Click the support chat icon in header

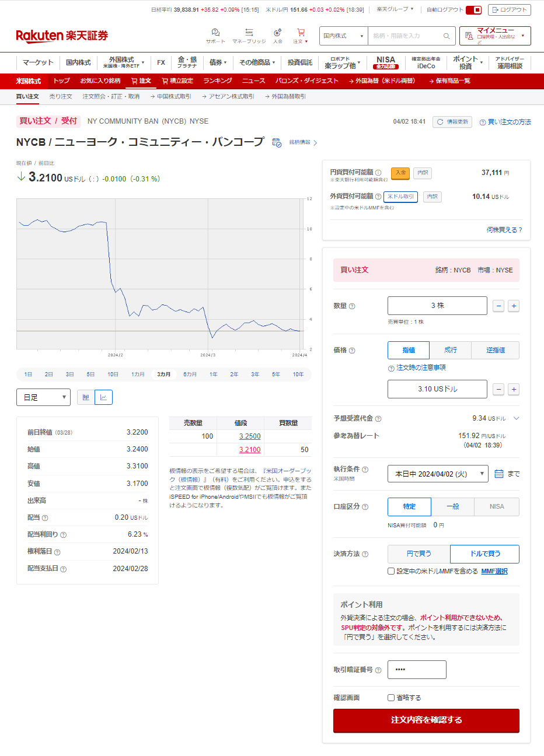pyautogui.click(x=215, y=33)
